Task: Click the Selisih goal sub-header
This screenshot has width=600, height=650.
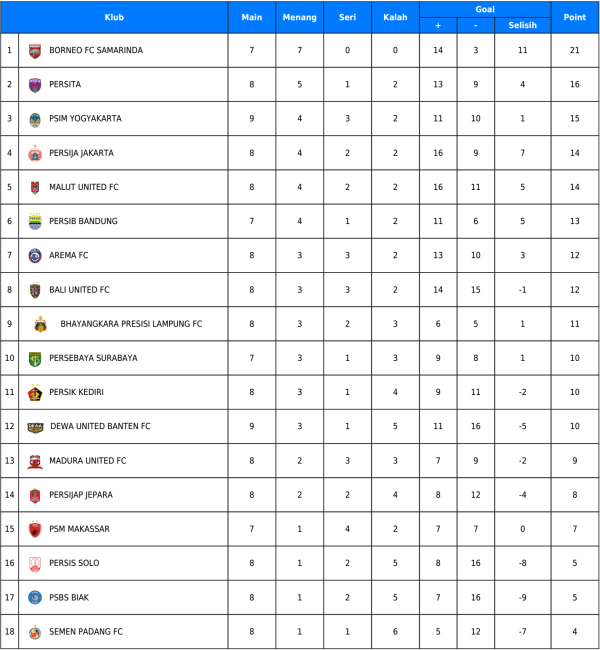Action: click(x=522, y=25)
